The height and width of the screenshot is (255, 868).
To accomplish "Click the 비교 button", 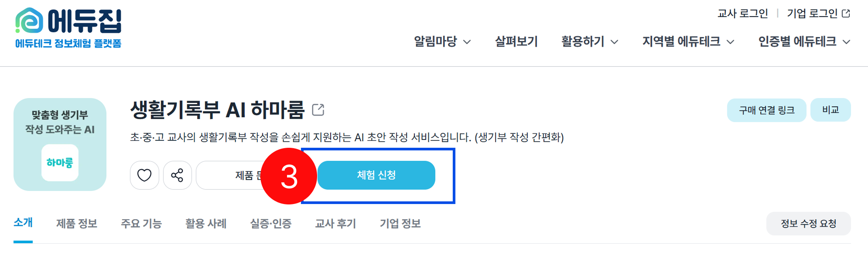I will (x=830, y=110).
